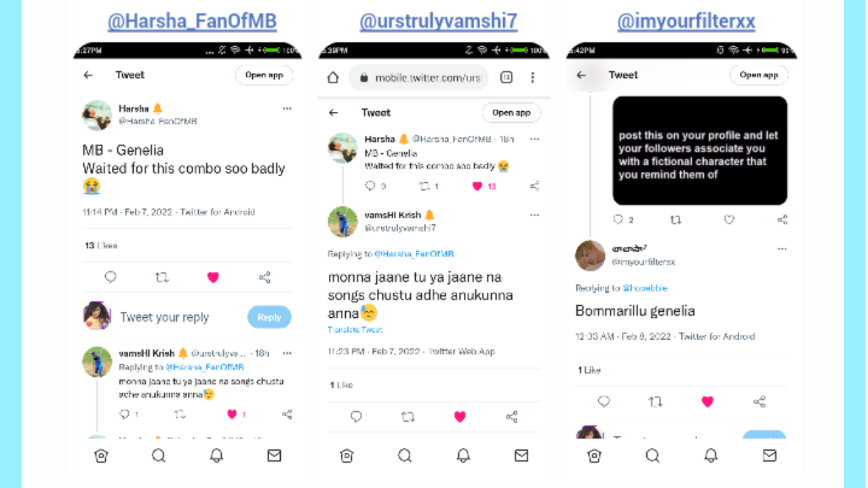The image size is (868, 488).
Task: Click Translate Tweet under vamsHI's reply
Action: click(355, 329)
